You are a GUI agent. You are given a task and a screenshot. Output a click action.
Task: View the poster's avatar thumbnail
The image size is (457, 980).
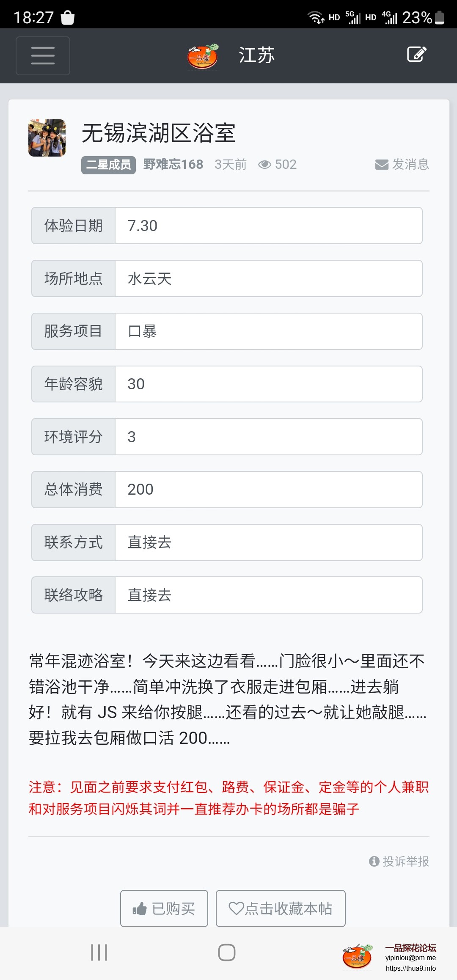pyautogui.click(x=47, y=138)
